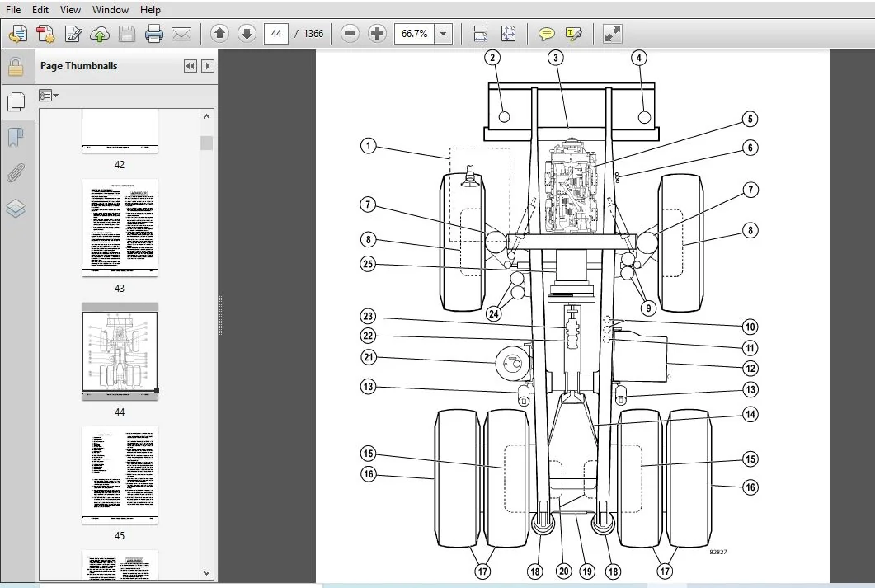Open the Help menu

coord(150,10)
